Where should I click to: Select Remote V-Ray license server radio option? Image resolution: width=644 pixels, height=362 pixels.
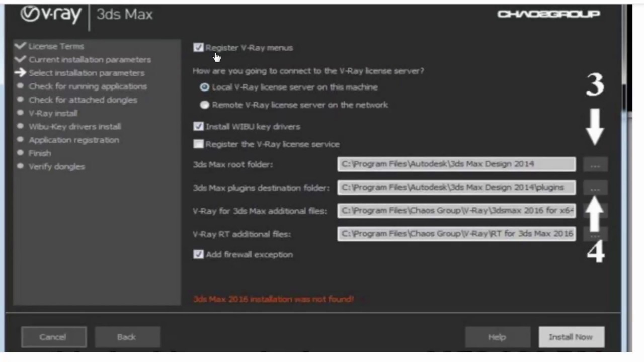[x=204, y=105]
